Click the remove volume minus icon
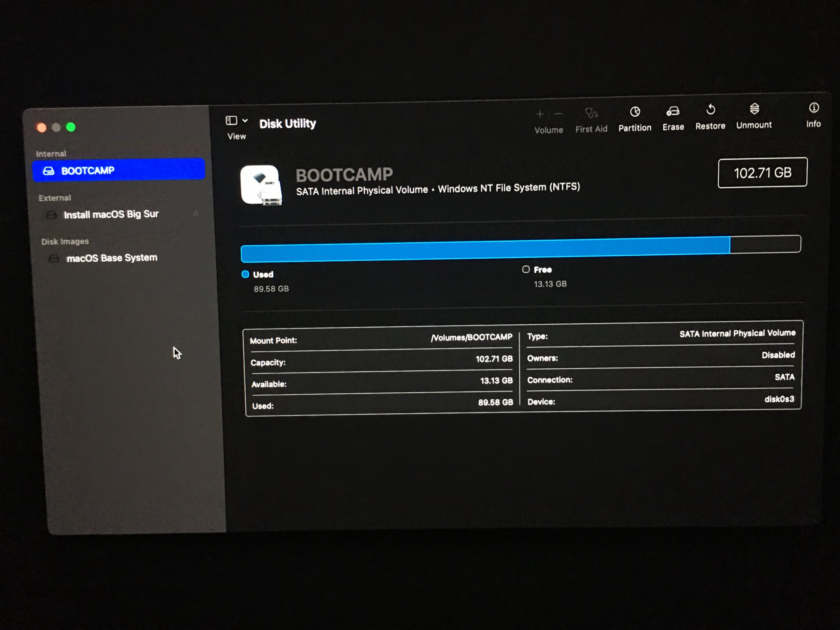The width and height of the screenshot is (840, 630). coord(558,114)
